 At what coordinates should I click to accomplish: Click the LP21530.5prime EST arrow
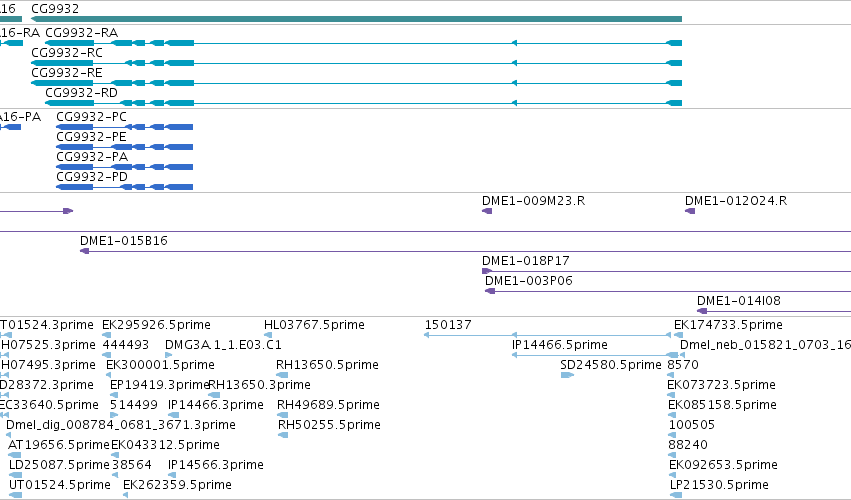coord(676,495)
